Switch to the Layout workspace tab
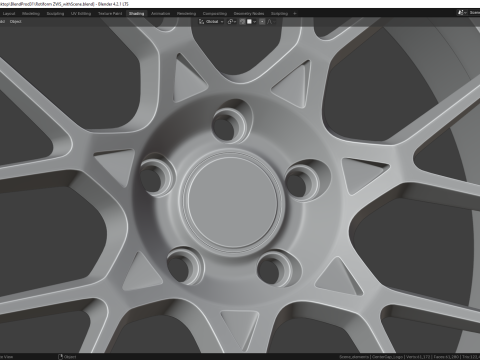This screenshot has height=360, width=480. [x=9, y=14]
